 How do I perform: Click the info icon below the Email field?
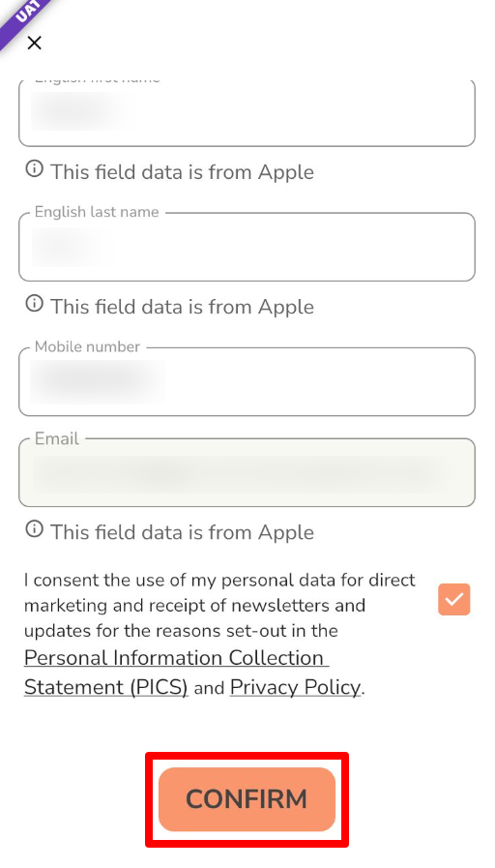(x=34, y=528)
